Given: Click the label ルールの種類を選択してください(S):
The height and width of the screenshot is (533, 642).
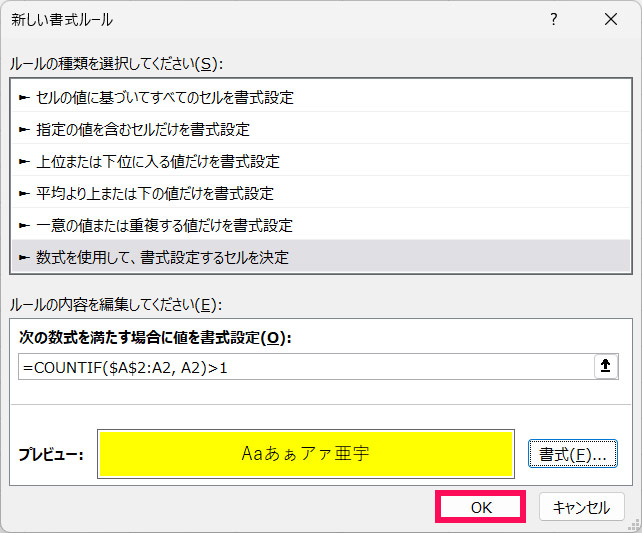Looking at the screenshot, I should pos(116,64).
